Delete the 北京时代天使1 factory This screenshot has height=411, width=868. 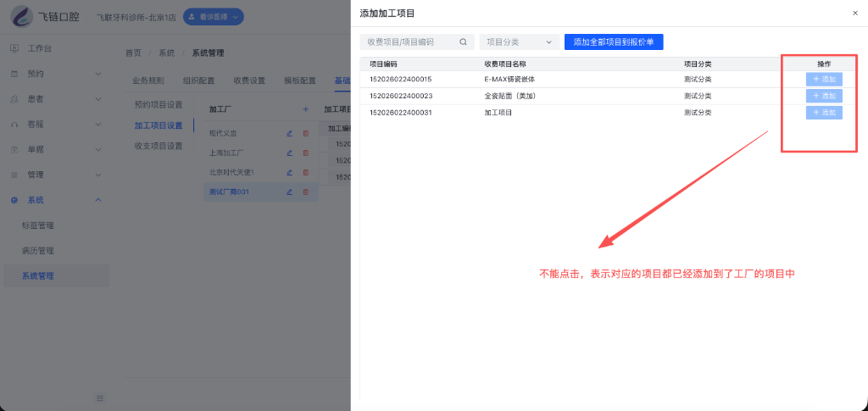pyautogui.click(x=305, y=173)
